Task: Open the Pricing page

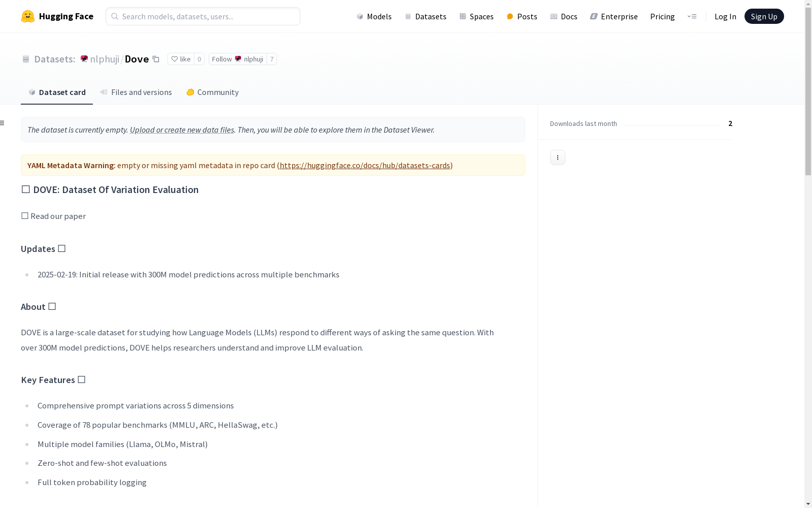Action: (662, 16)
